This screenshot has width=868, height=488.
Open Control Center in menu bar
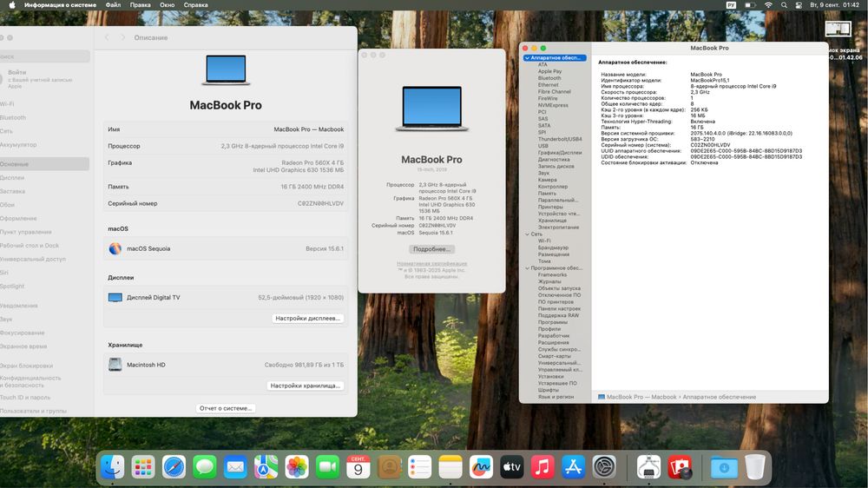(x=799, y=5)
